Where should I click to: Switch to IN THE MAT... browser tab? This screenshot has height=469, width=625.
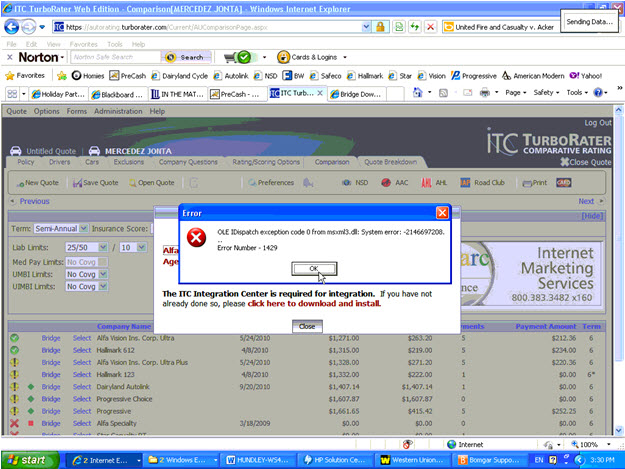pos(177,94)
